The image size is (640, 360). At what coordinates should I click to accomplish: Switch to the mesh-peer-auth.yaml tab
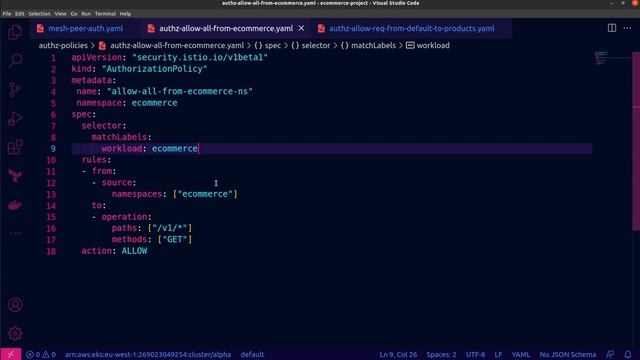tap(85, 28)
